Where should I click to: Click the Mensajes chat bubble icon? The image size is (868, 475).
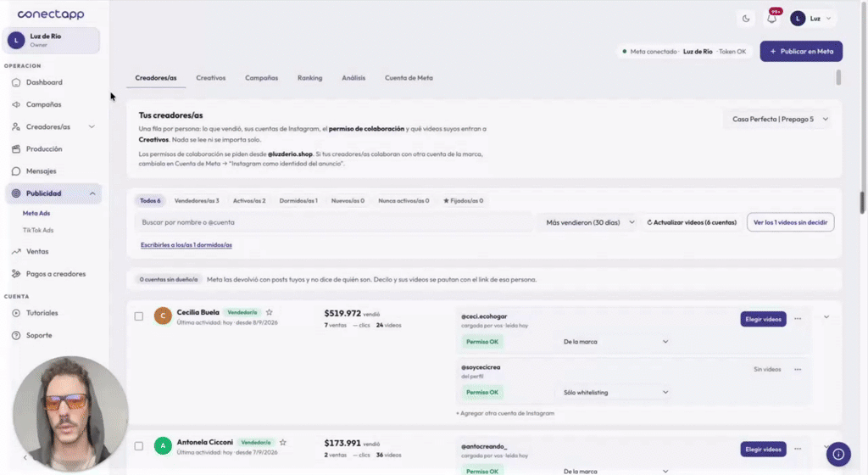coord(16,171)
